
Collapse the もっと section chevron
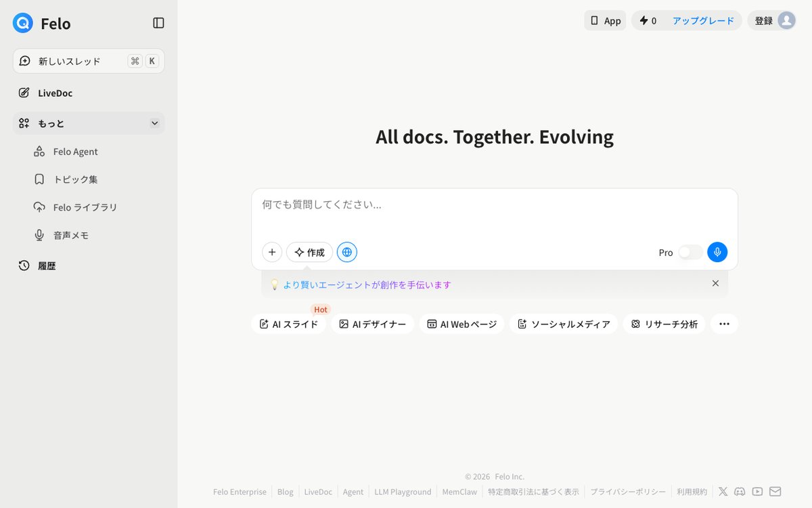coord(154,123)
